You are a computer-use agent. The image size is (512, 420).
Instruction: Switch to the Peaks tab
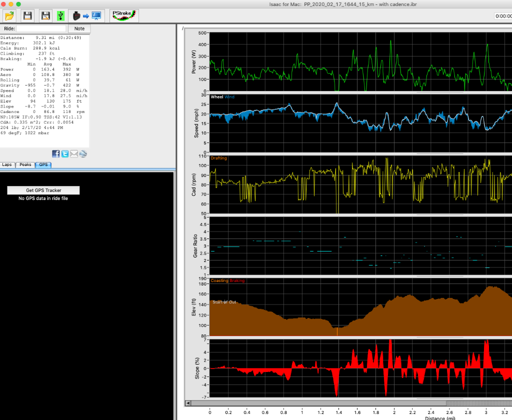tap(25, 164)
